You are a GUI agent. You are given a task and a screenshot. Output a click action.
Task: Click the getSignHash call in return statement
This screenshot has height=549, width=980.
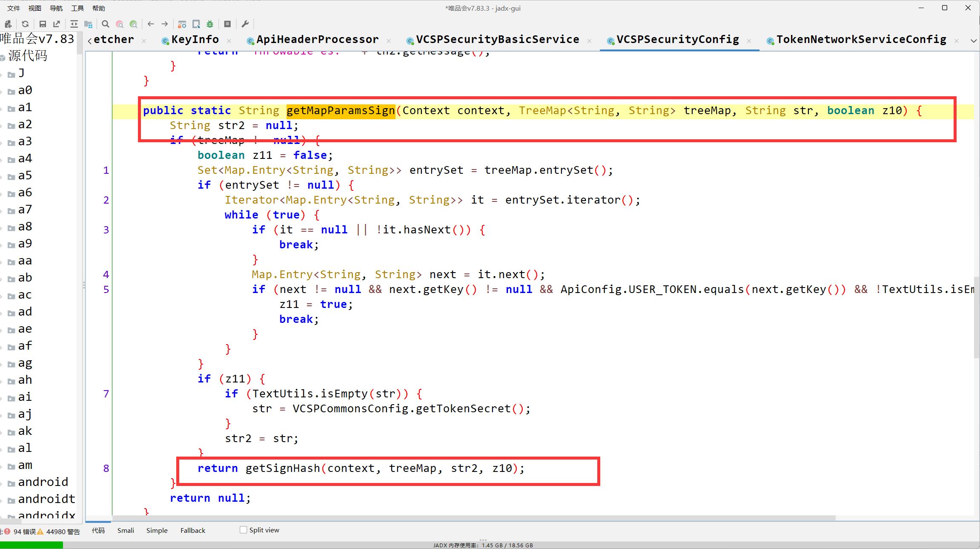283,469
